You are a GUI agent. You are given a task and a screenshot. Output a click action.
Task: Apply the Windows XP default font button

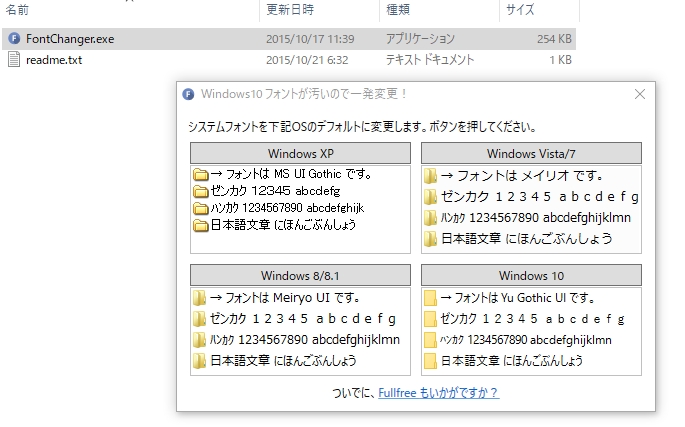pos(301,153)
